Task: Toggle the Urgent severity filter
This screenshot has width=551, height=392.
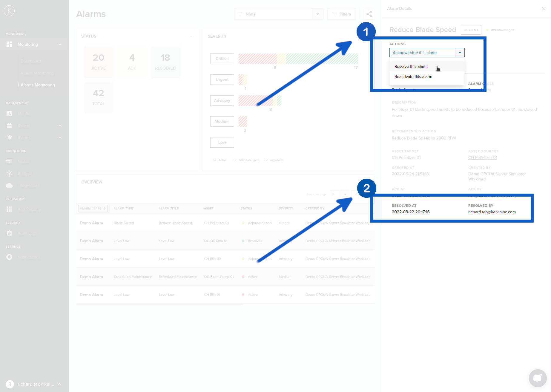Action: point(222,80)
